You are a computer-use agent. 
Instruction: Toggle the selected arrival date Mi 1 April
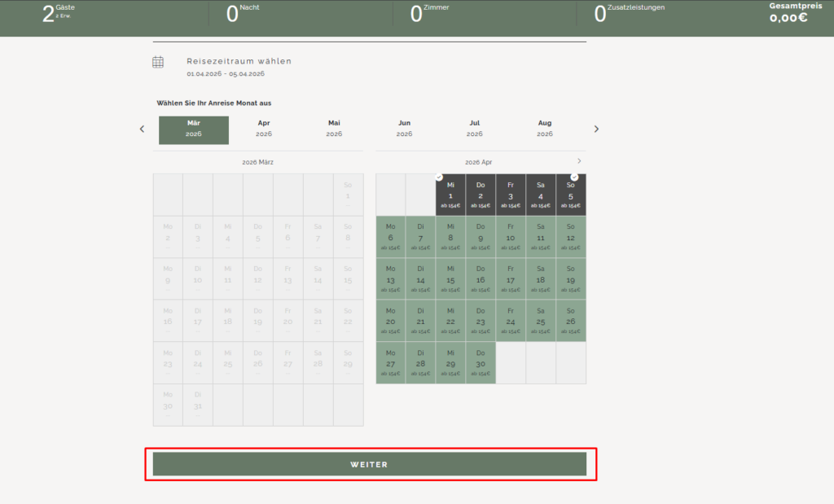(x=450, y=195)
